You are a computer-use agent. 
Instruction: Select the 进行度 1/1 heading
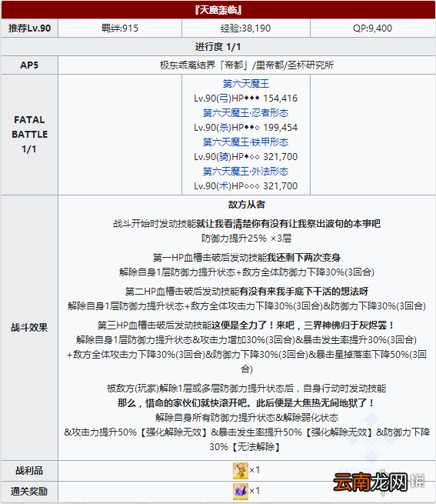218,47
